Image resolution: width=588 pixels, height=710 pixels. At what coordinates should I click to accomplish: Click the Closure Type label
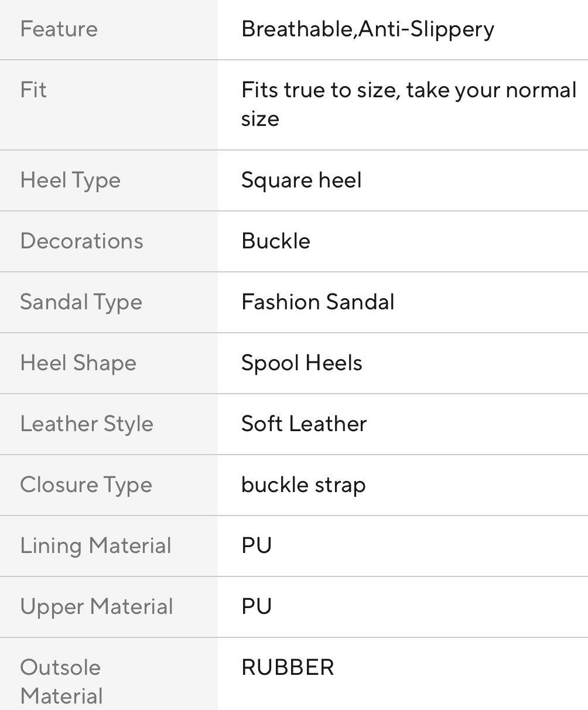point(86,484)
